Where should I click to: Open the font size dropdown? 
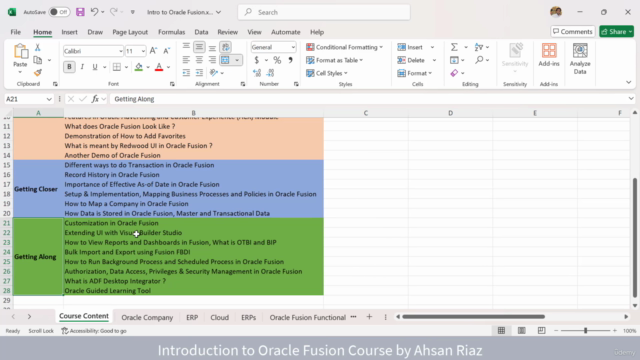click(143, 51)
